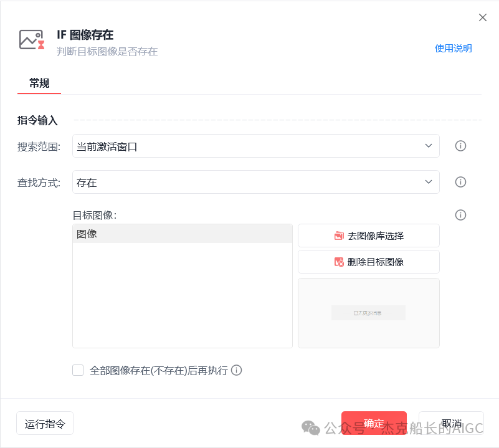Click the 指令输入 section heading
Image resolution: width=499 pixels, height=448 pixels.
click(37, 120)
